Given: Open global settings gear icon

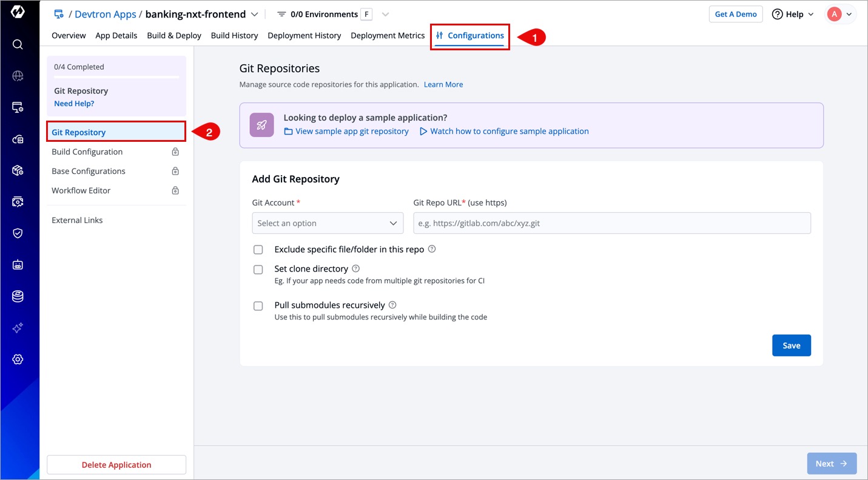Looking at the screenshot, I should [x=18, y=359].
